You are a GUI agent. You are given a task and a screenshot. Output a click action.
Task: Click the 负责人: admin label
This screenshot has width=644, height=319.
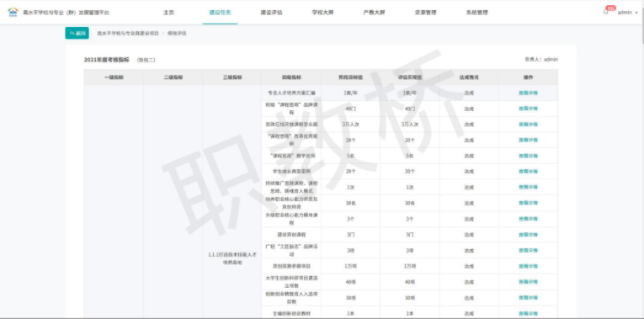point(541,60)
